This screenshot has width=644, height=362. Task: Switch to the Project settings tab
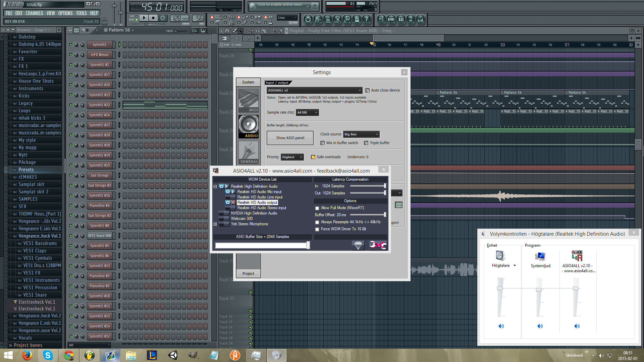pyautogui.click(x=248, y=274)
